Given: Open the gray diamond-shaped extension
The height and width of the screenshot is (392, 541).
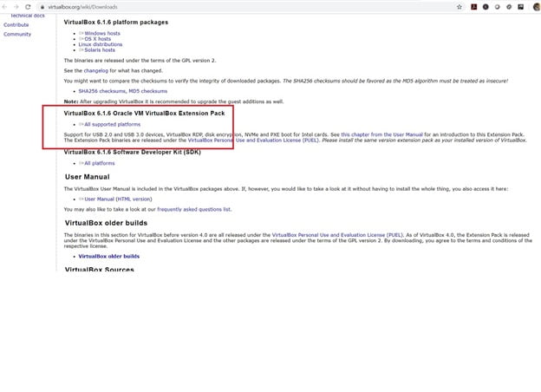Looking at the screenshot, I should 509,7.
